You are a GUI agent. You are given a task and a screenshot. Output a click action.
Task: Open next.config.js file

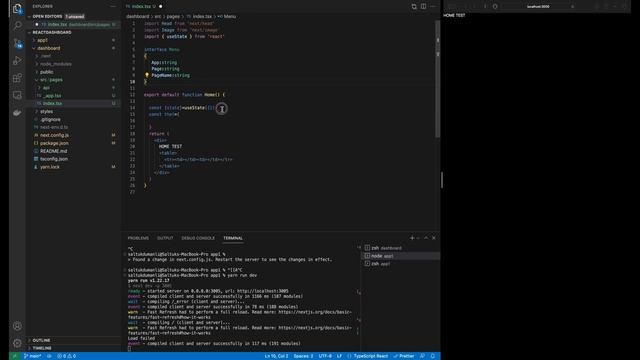54,135
